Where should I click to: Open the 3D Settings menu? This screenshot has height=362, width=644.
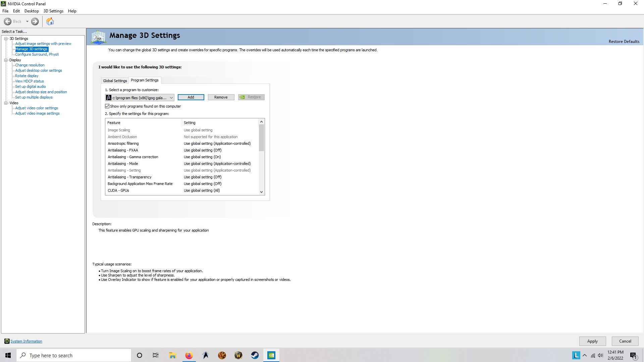pos(53,11)
